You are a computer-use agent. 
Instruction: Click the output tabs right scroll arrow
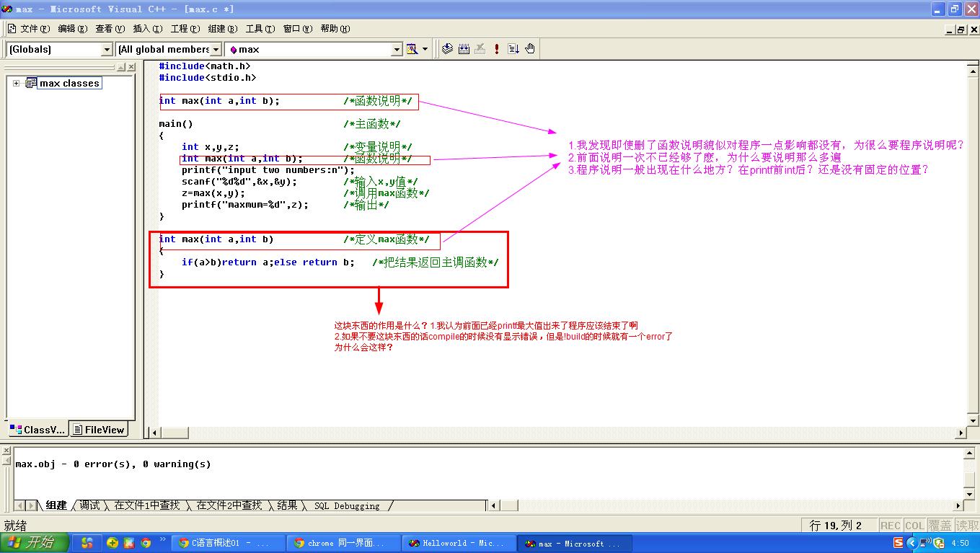[x=32, y=505]
